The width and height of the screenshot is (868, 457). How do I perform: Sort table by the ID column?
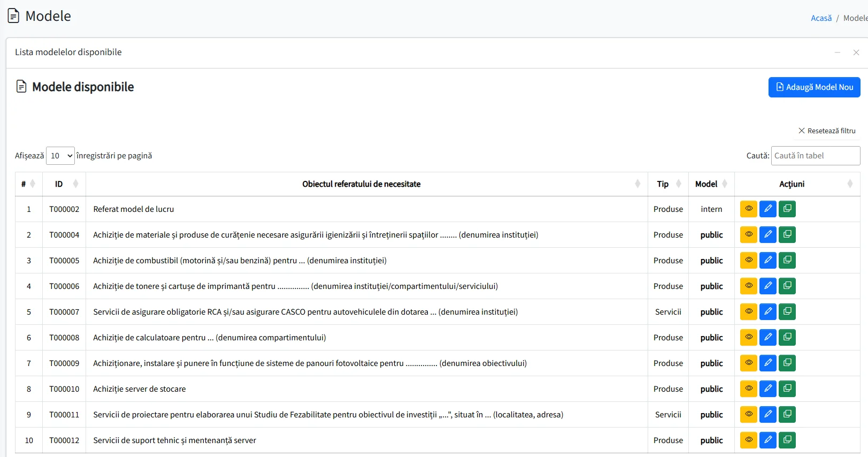pyautogui.click(x=64, y=184)
